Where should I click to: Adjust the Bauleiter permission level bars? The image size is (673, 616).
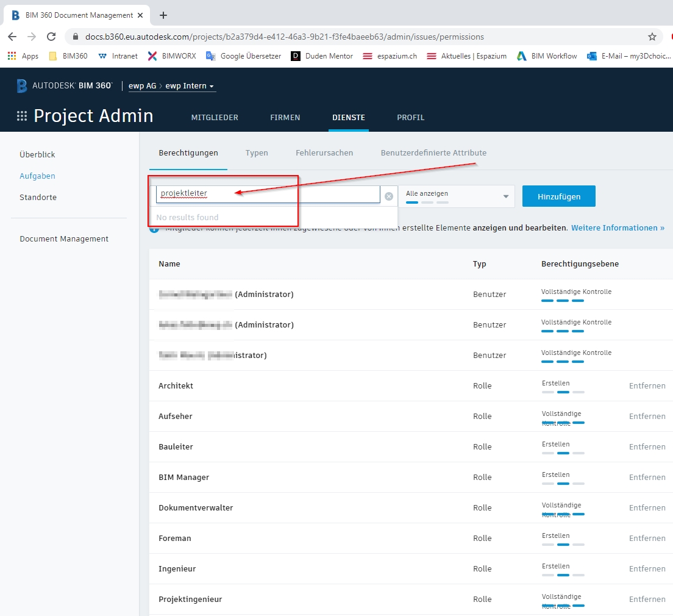tap(563, 453)
